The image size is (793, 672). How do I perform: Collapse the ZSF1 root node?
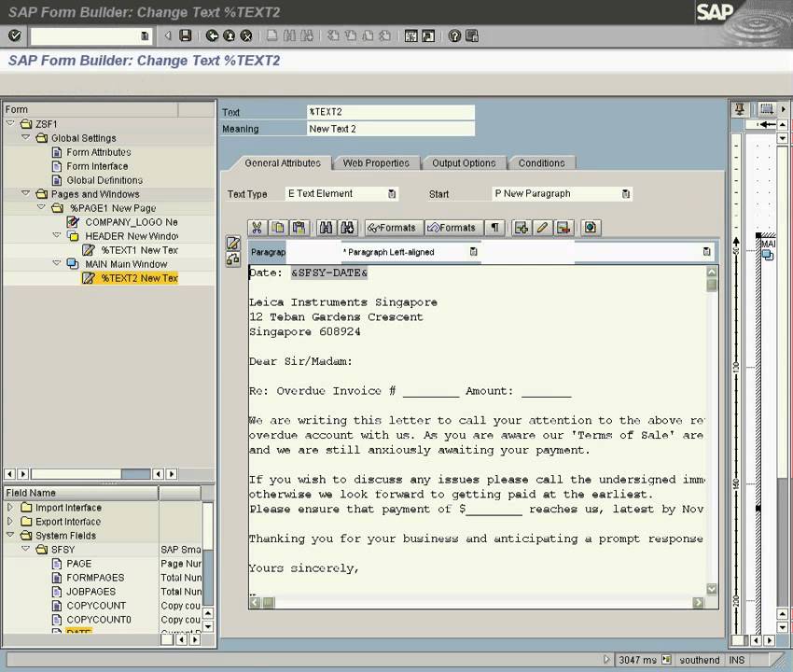10,123
